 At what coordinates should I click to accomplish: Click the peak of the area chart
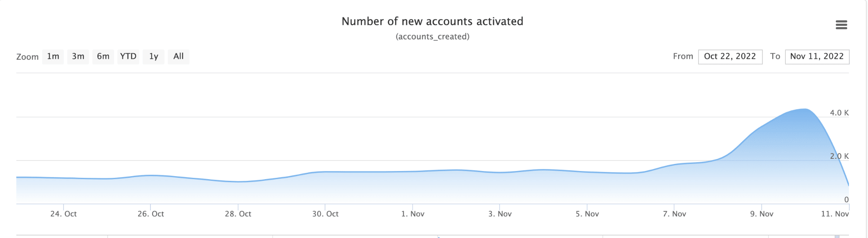(x=804, y=109)
